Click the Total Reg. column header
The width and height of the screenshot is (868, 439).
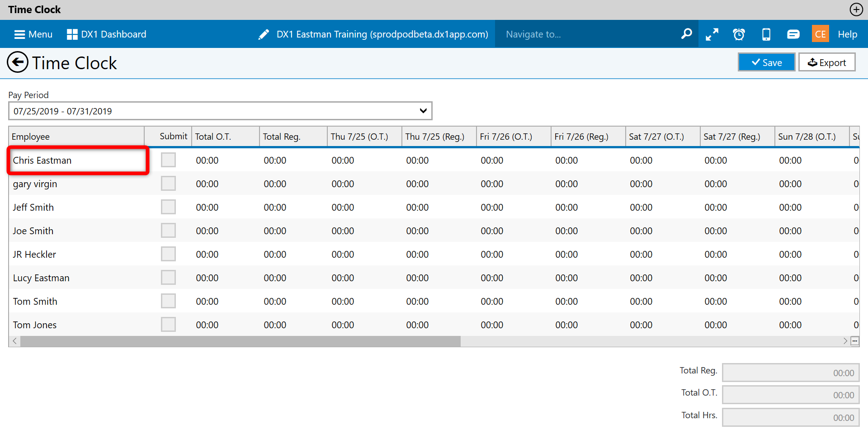(293, 137)
